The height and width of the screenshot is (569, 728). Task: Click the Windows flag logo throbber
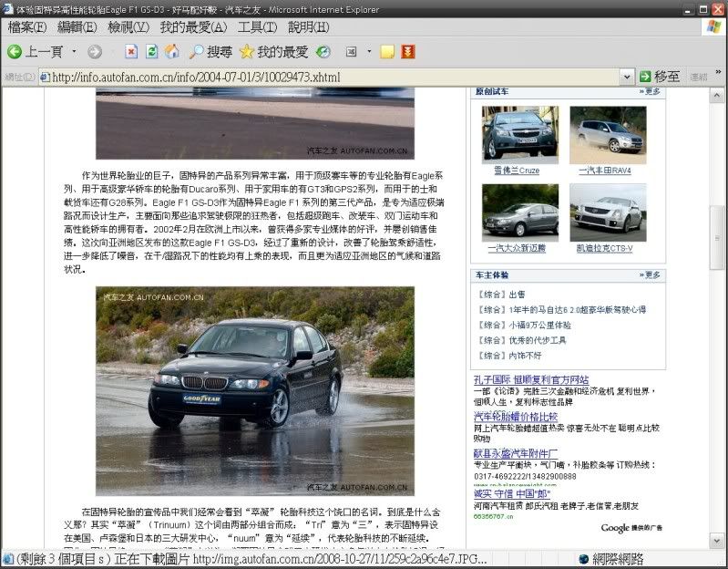714,27
